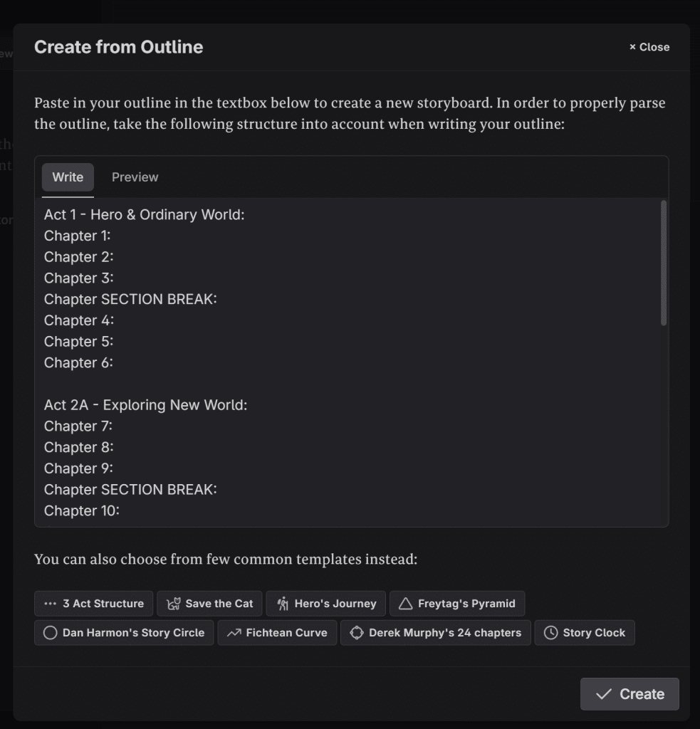Click the three-dots icon for 3 Act Structure
This screenshot has height=729, width=700.
[50, 604]
